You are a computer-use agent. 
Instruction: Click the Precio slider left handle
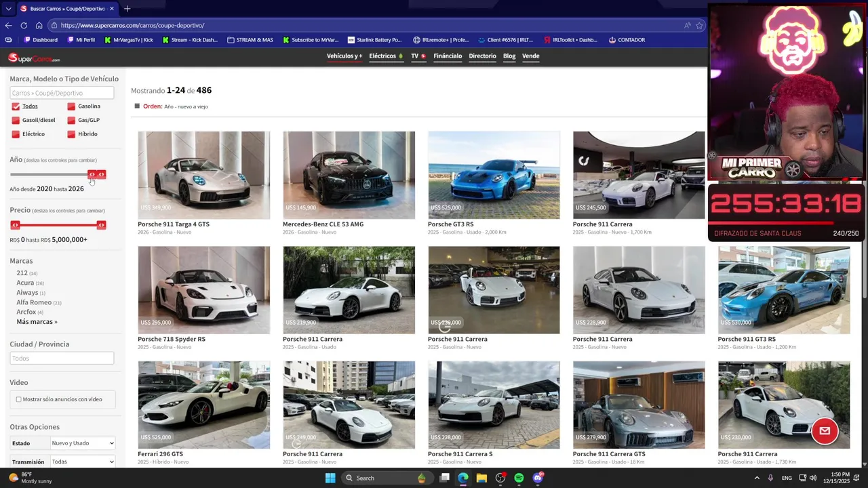15,225
